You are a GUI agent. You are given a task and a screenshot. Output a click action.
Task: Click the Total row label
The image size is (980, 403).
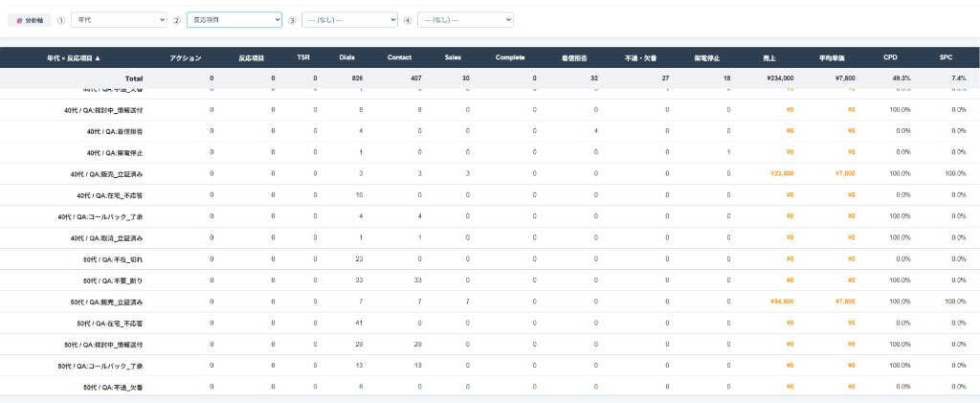134,78
